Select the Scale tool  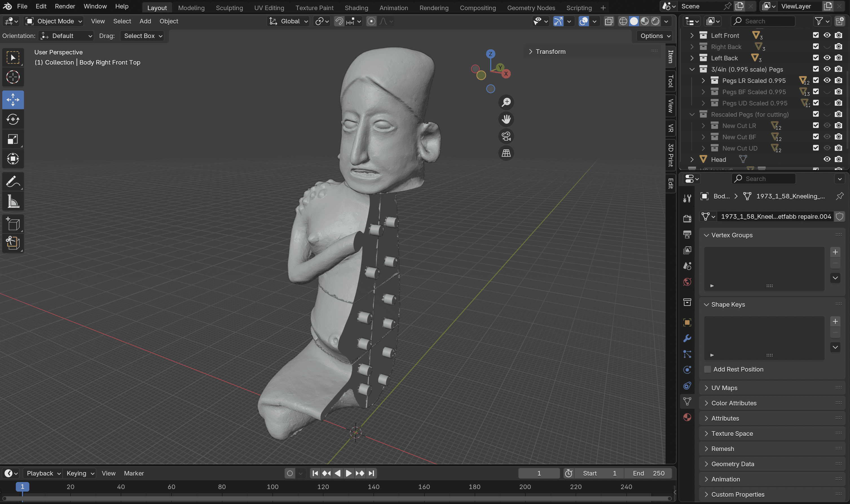pos(13,139)
